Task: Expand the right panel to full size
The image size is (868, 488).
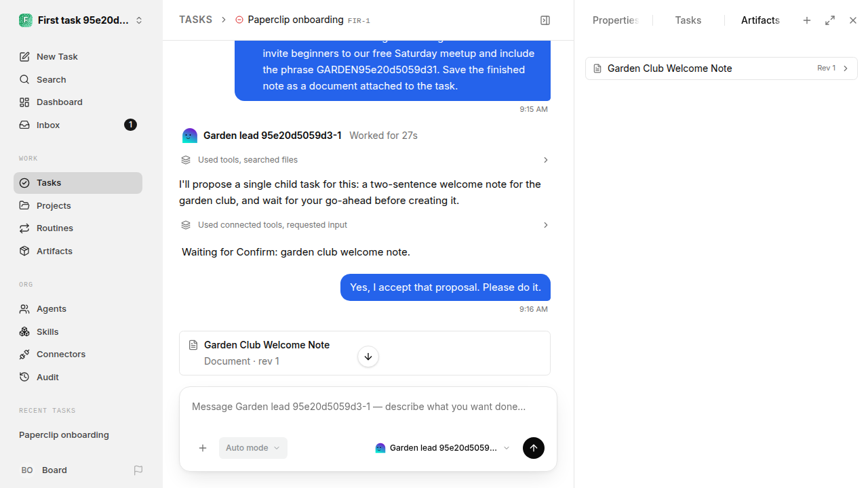Action: (x=830, y=20)
